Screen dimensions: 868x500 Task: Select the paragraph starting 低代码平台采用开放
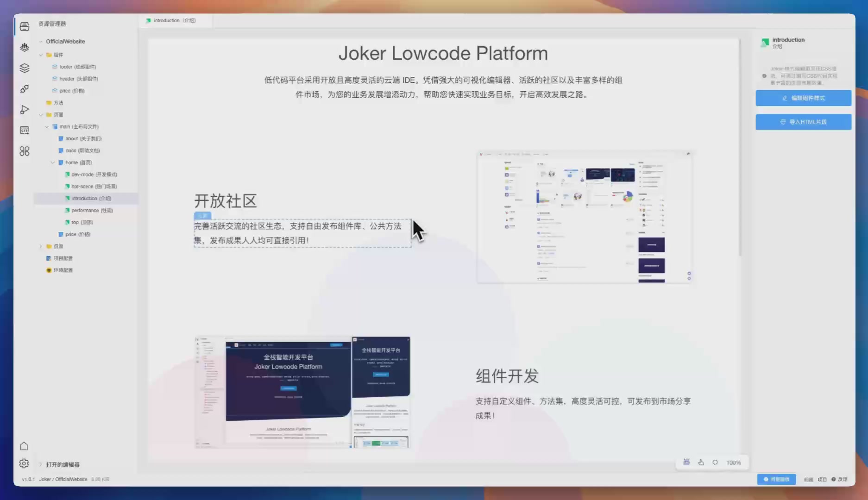(x=443, y=87)
